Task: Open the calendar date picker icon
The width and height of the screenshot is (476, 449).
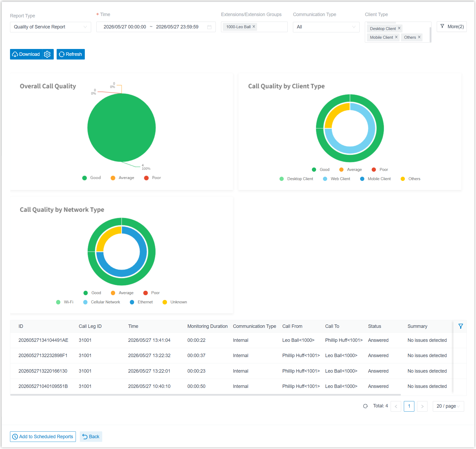Action: click(x=209, y=27)
